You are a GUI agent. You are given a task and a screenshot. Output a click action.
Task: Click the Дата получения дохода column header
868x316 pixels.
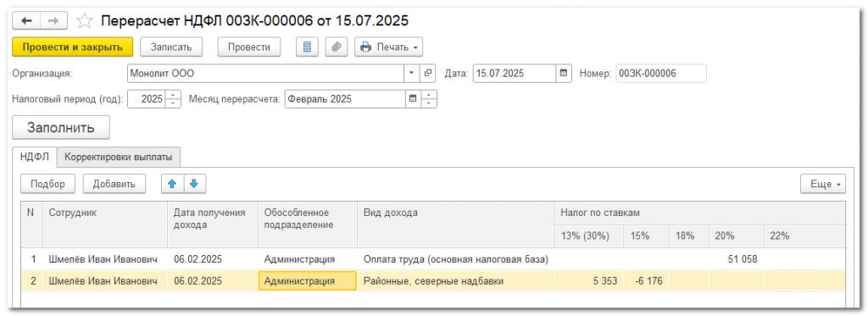coord(213,225)
